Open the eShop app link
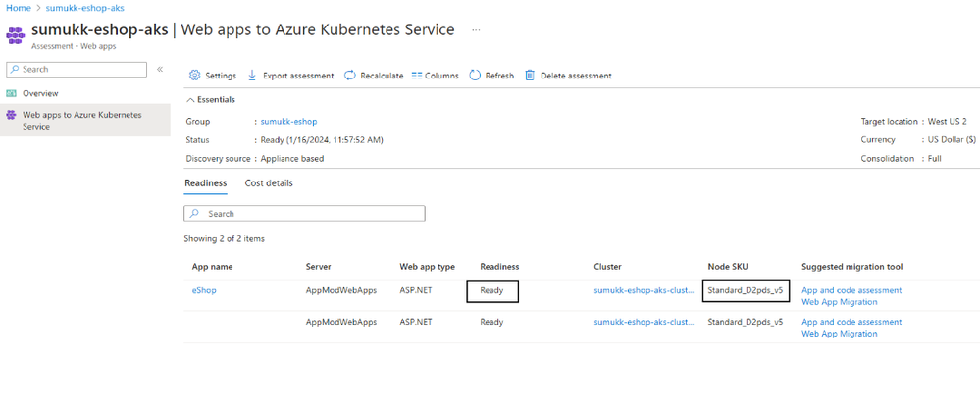The image size is (980, 415). coord(204,290)
